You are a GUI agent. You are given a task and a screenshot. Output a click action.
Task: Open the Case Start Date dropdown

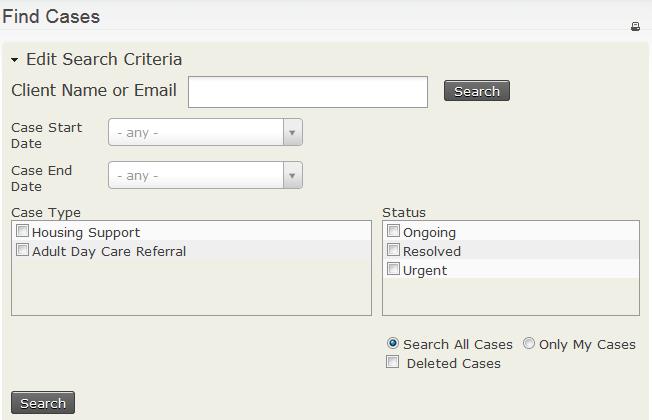click(205, 132)
